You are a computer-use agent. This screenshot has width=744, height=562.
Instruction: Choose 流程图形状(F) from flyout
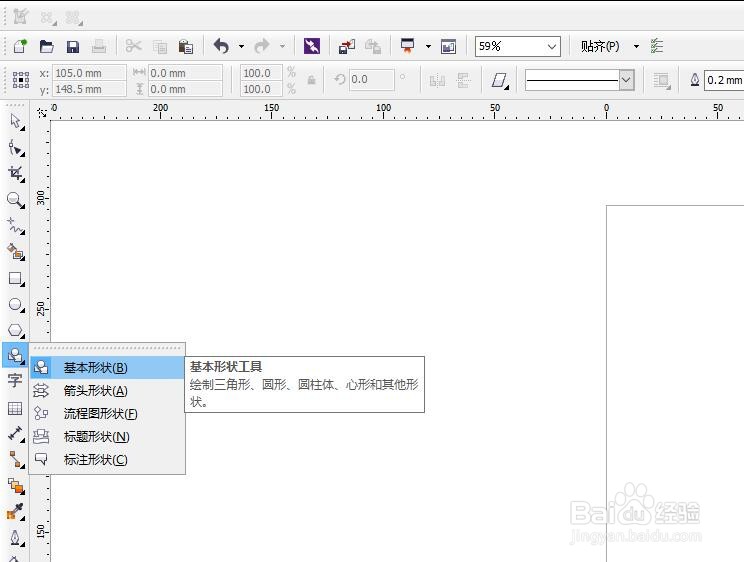pyautogui.click(x=107, y=413)
